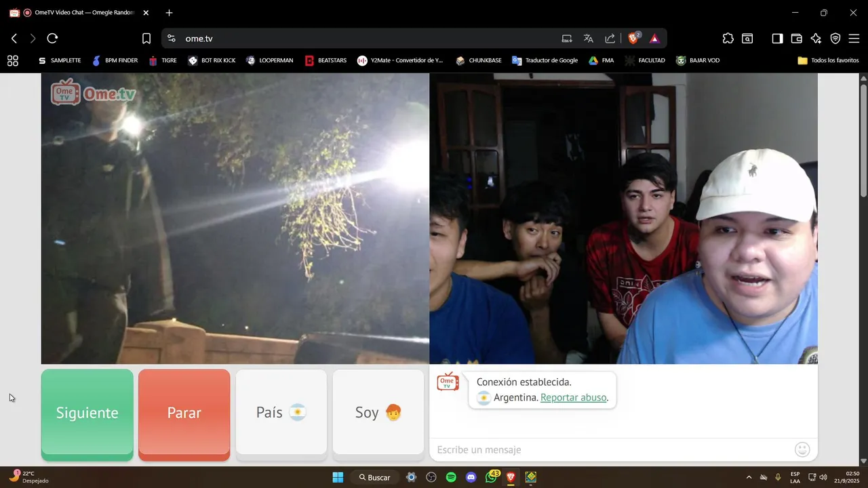Open the CHUNKBASE bookmark

tap(479, 60)
